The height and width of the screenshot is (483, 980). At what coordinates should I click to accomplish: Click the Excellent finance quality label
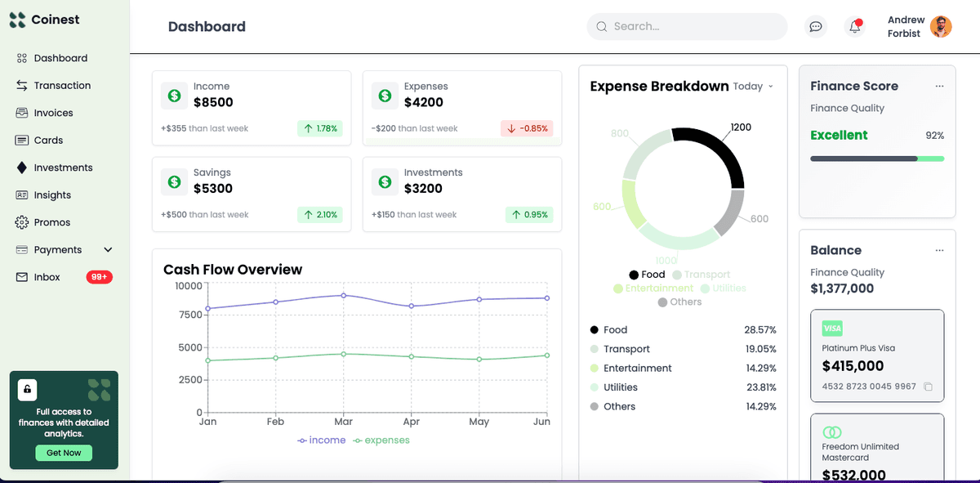[839, 136]
